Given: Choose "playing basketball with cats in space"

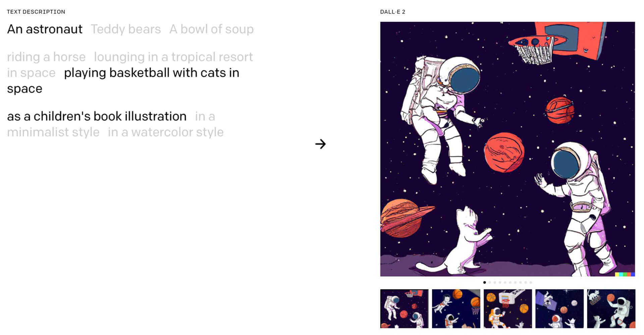Looking at the screenshot, I should point(123,80).
